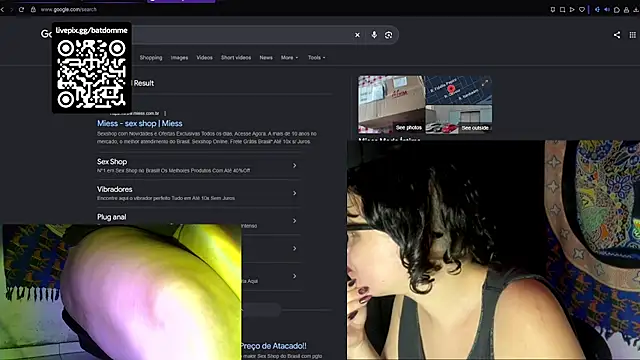Switch to the Shopping results tab
The image size is (640, 360).
pos(151,58)
